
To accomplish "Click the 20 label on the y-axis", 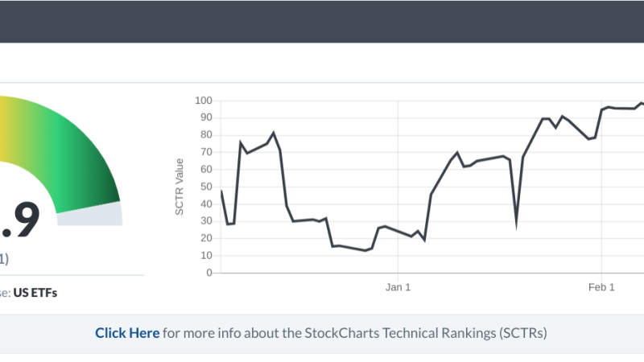I will point(204,238).
